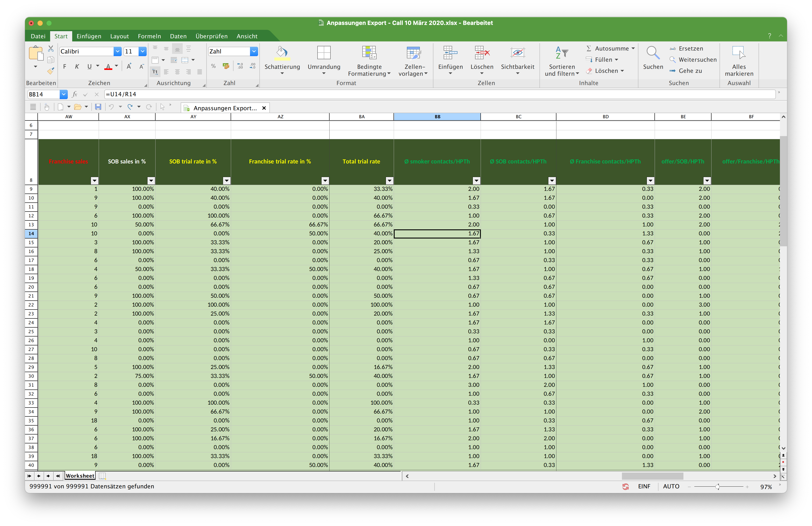Click the save floppy disk icon

[98, 107]
